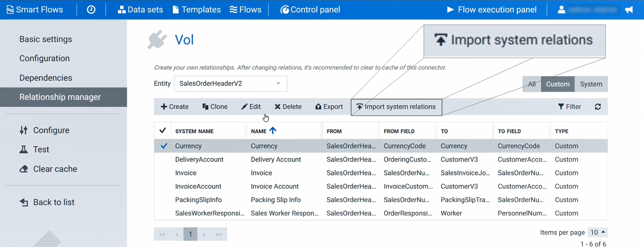644x247 pixels.
Task: Go Back to list
Action: (47, 202)
